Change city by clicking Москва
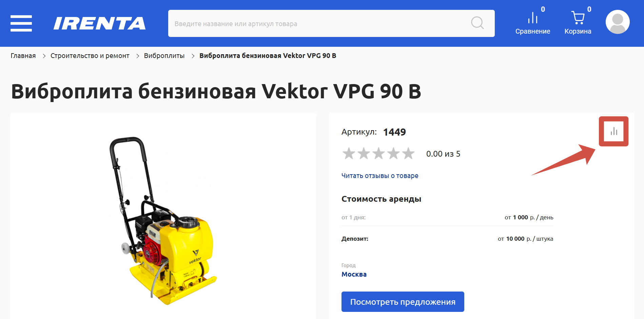Image resolution: width=644 pixels, height=319 pixels. (354, 274)
